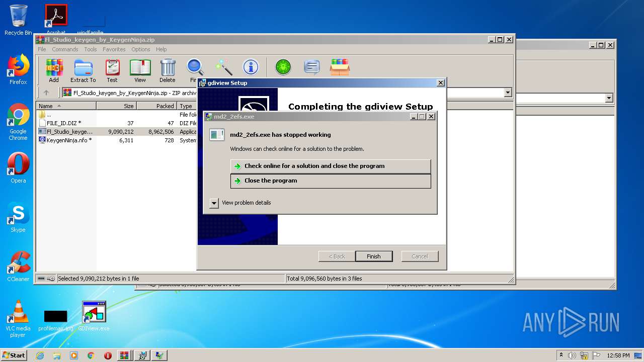Image resolution: width=644 pixels, height=362 pixels.
Task: Open the WinRAR File menu
Action: 42,49
